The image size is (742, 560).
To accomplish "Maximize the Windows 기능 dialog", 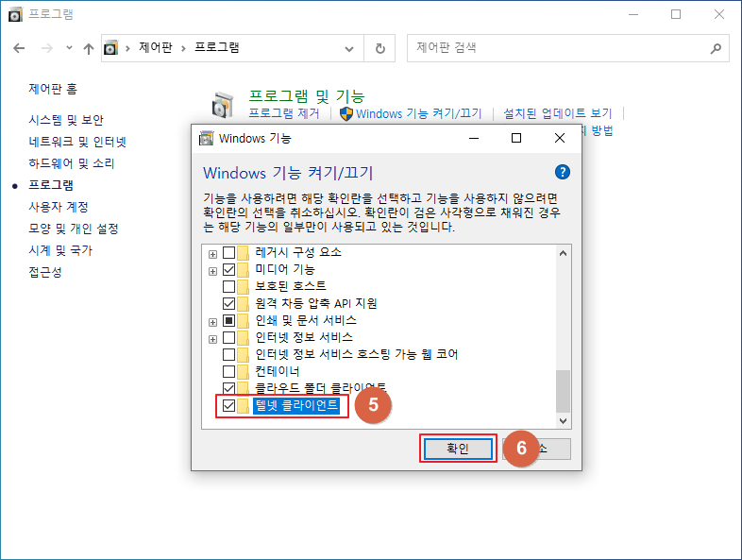I will (x=516, y=138).
